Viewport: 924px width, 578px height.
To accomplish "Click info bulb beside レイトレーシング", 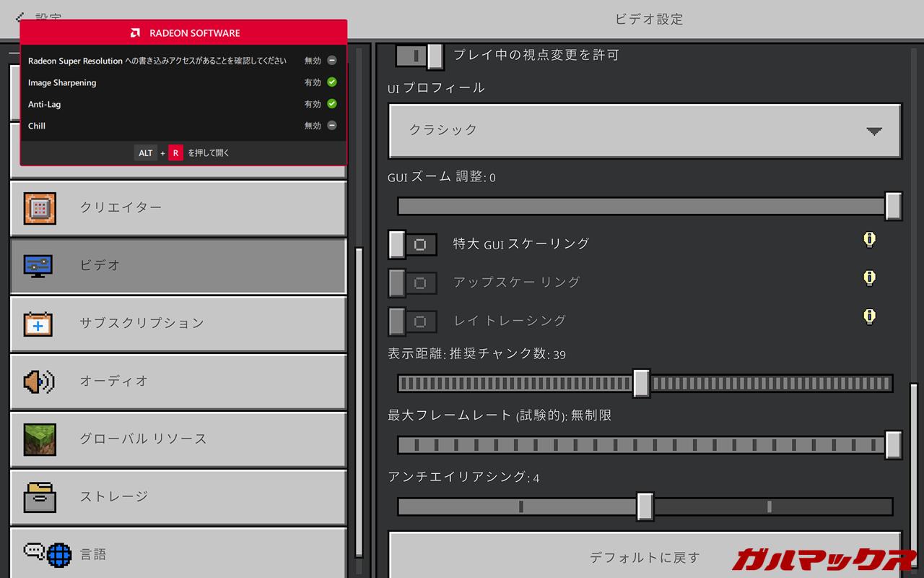I will pos(870,316).
